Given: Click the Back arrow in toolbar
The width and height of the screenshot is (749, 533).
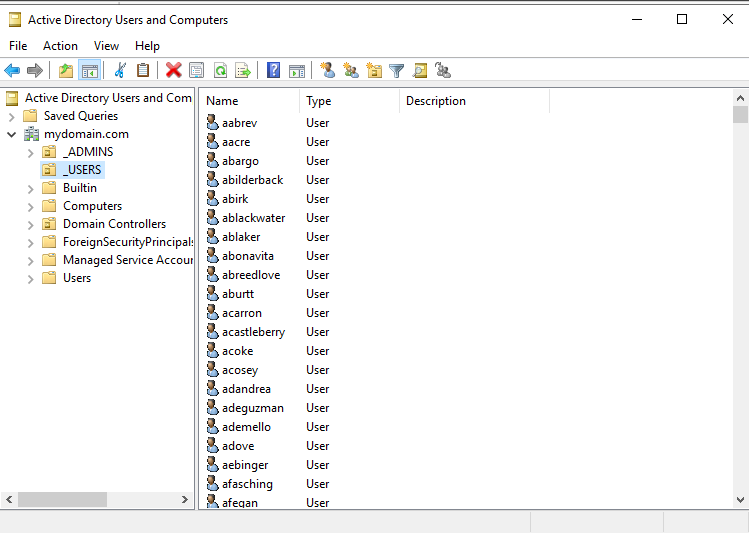Looking at the screenshot, I should click(x=12, y=70).
